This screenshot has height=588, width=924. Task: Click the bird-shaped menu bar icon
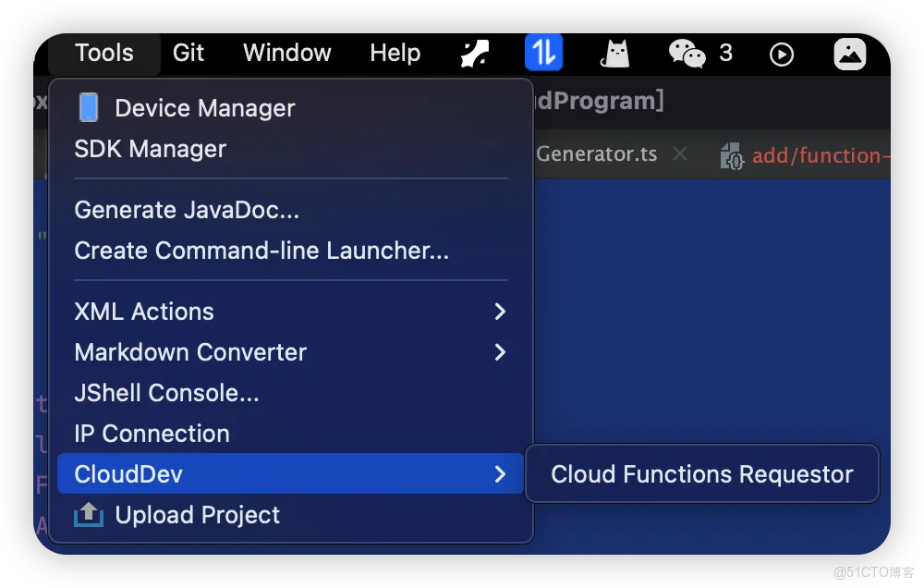pyautogui.click(x=474, y=54)
